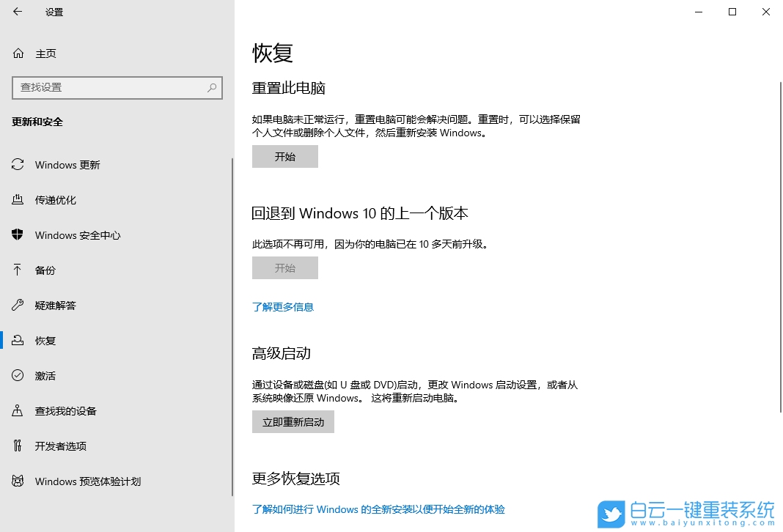Viewport: 783px width, 532px height.
Task: Open Windows 更新 settings
Action: [x=70, y=164]
